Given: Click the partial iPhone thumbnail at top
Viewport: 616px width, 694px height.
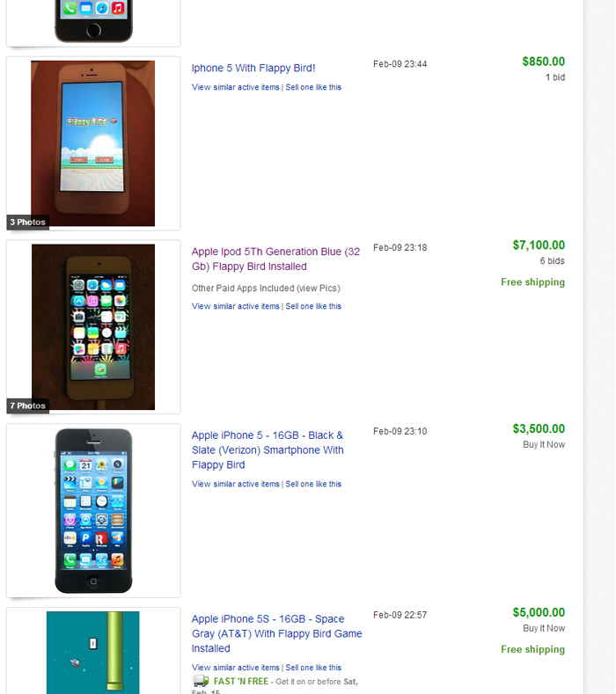Looking at the screenshot, I should (93, 21).
